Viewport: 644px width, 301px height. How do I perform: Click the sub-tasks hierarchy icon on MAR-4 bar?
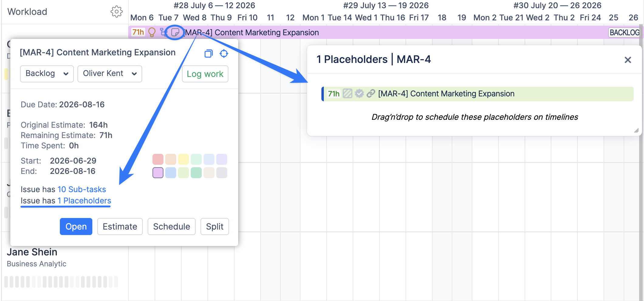tap(164, 32)
